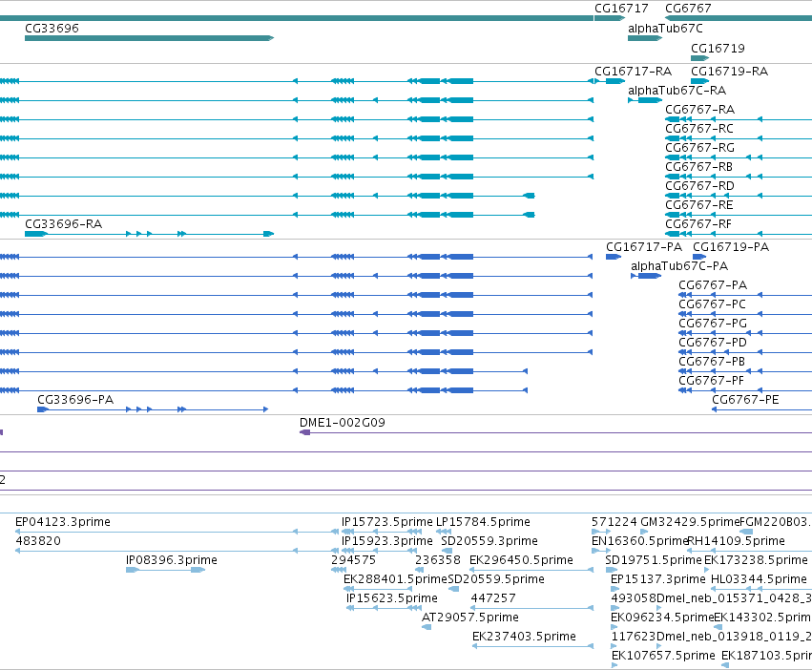Viewport: 812px width, 670px height.
Task: Click protein label CG6767-PC
Action: [x=712, y=304]
